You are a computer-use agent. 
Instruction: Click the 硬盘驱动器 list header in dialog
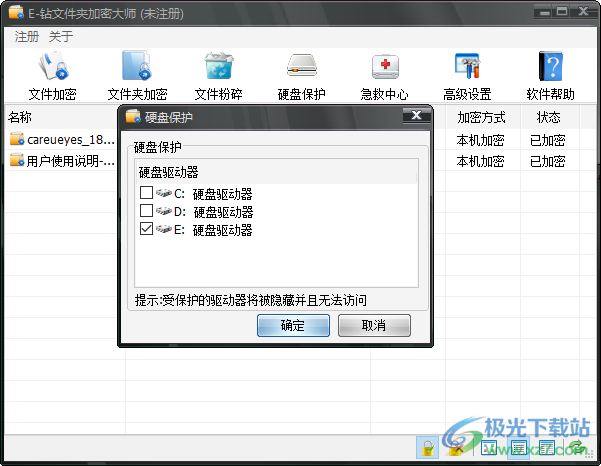pyautogui.click(x=276, y=172)
